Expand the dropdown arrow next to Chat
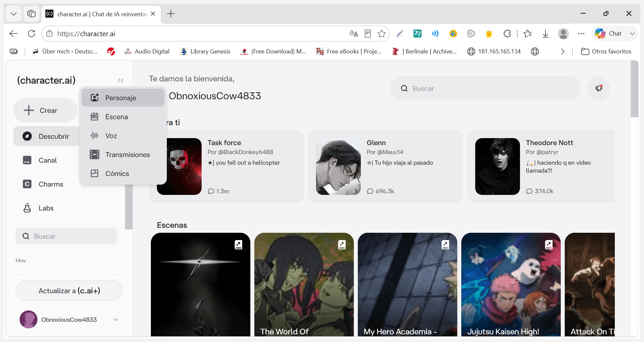This screenshot has height=342, width=644. 632,34
